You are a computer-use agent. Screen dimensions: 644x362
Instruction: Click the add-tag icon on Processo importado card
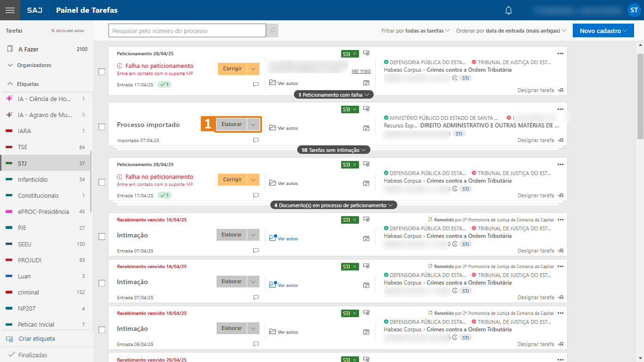(x=367, y=109)
